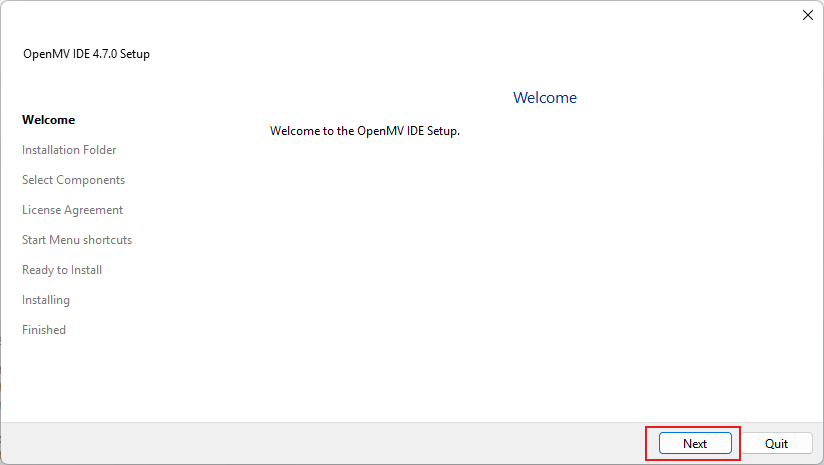This screenshot has width=824, height=465.
Task: Click the OpenMV IDE 4.7.0 Setup title
Action: 86,54
